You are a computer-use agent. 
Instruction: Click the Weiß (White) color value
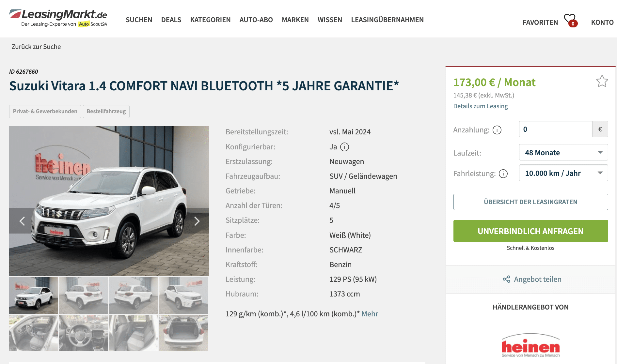(x=350, y=235)
